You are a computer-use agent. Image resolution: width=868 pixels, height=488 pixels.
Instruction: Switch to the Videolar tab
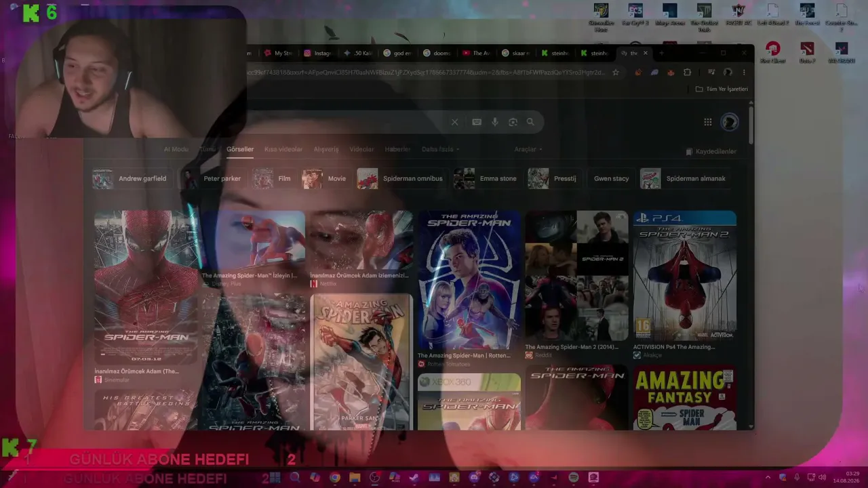pos(361,149)
